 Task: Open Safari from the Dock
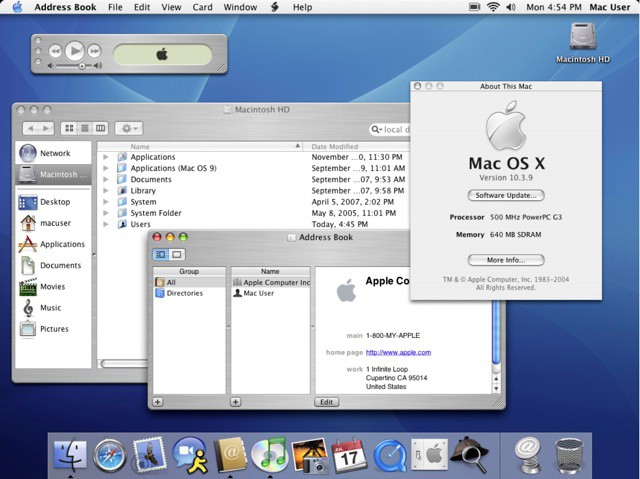110,456
